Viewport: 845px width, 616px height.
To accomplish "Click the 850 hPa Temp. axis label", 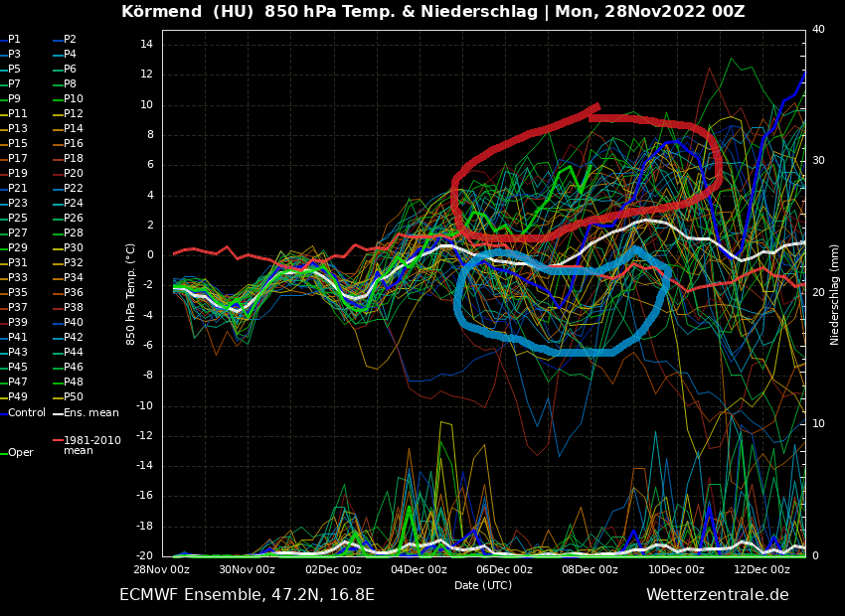I will click(x=131, y=293).
